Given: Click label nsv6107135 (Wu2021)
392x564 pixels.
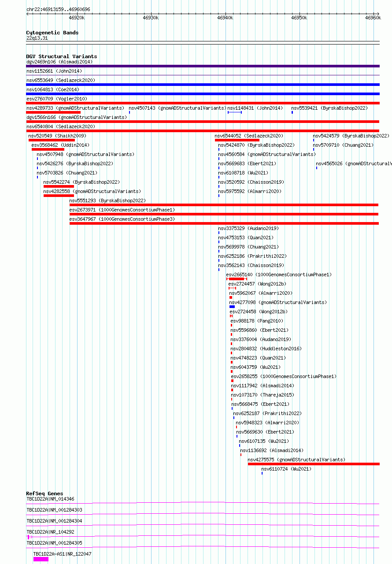Looking at the screenshot, I should click(x=264, y=441).
